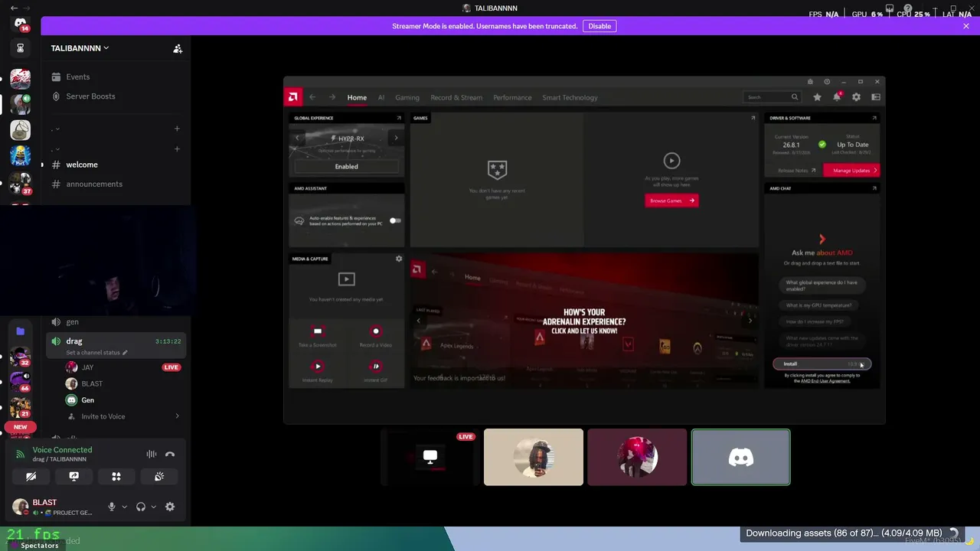Open soundboard in voice panel
The width and height of the screenshot is (980, 551).
coord(159,476)
